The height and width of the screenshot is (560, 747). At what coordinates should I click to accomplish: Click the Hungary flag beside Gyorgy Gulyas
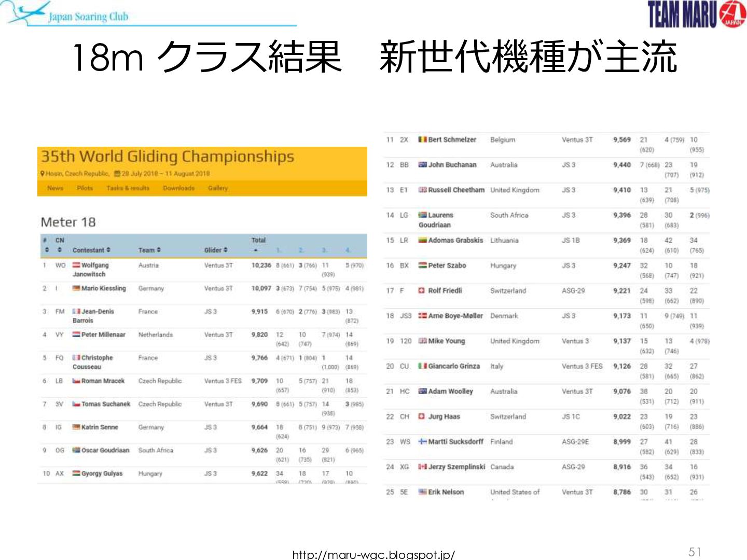pyautogui.click(x=76, y=473)
